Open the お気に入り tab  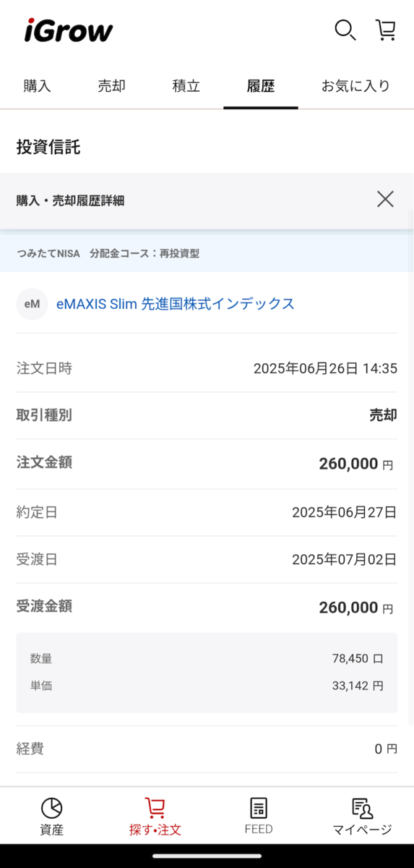355,86
